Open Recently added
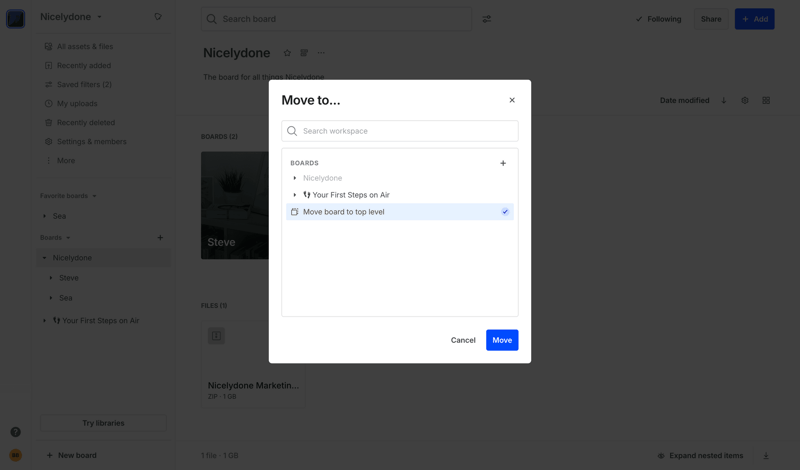Screen dimensions: 800x470 (84, 65)
